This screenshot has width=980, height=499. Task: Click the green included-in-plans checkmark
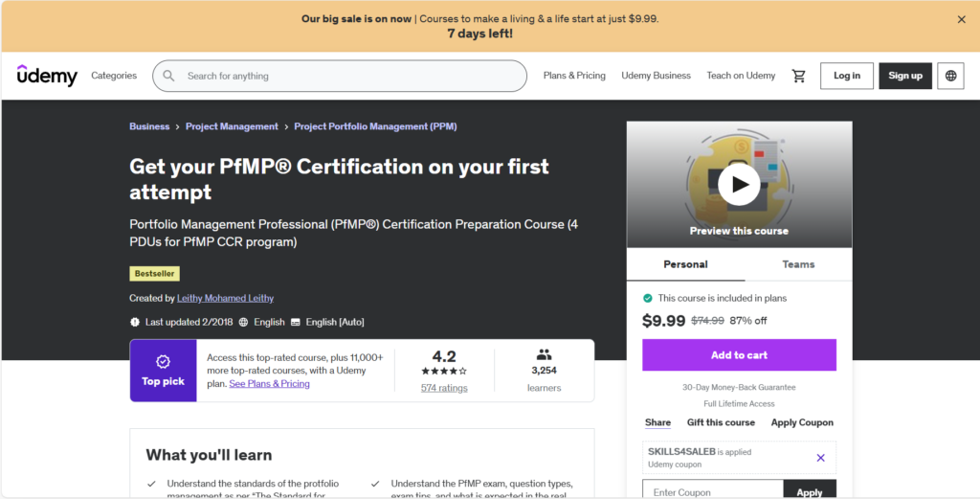(x=648, y=298)
